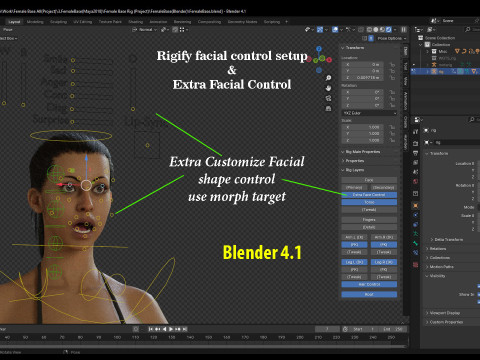Open the Output properties tab icon

pos(415,153)
